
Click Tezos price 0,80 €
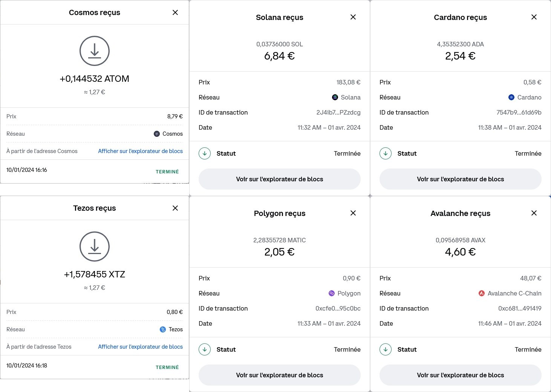(174, 312)
